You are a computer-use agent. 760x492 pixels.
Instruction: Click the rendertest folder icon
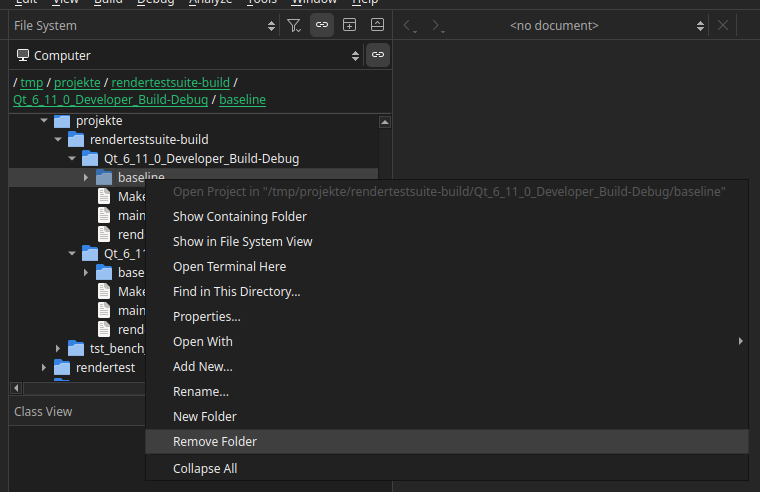63,367
